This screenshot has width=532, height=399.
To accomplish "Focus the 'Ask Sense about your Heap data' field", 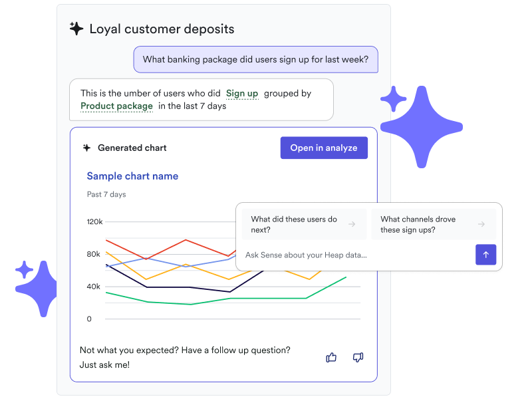I will [356, 255].
